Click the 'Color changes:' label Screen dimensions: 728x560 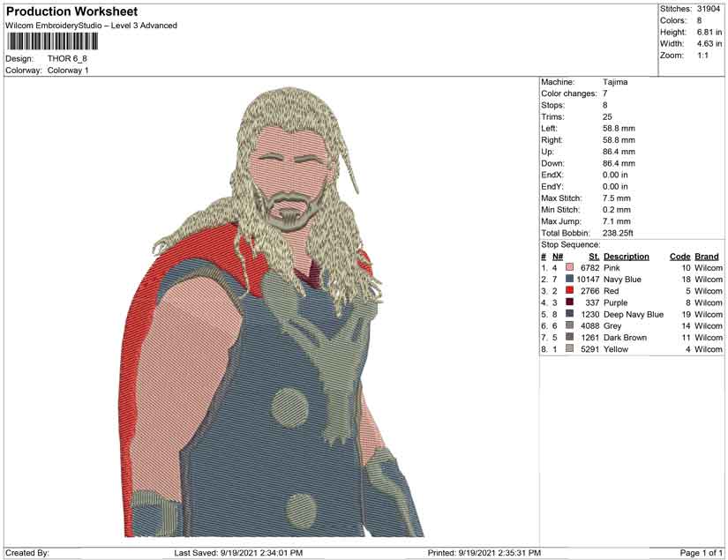pos(569,93)
